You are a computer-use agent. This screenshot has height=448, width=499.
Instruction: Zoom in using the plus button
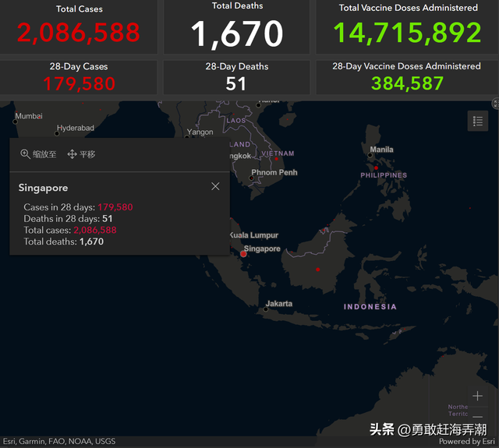click(x=478, y=396)
